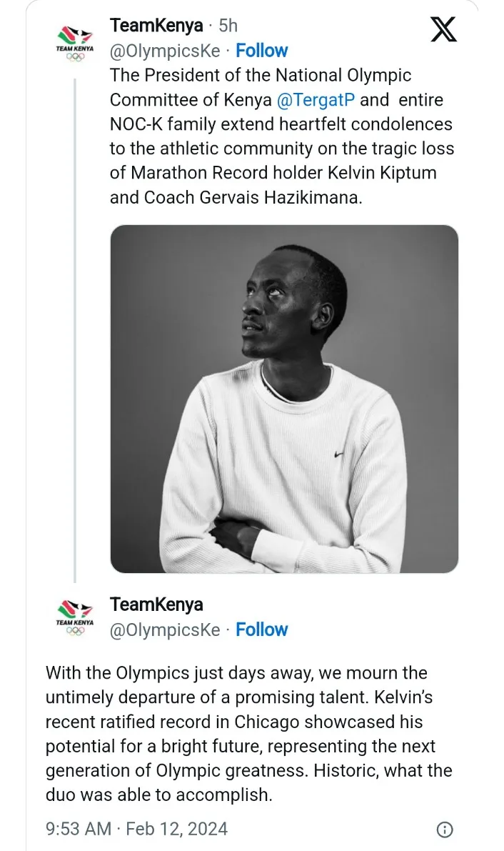The width and height of the screenshot is (504, 851).
Task: Open the tweet info icon near the date
Action: click(444, 830)
